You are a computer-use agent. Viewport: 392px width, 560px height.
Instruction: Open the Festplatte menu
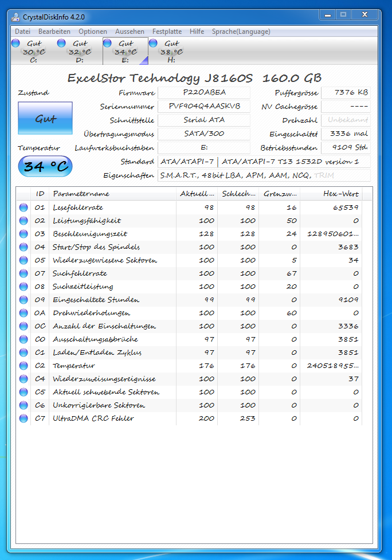[x=167, y=32]
